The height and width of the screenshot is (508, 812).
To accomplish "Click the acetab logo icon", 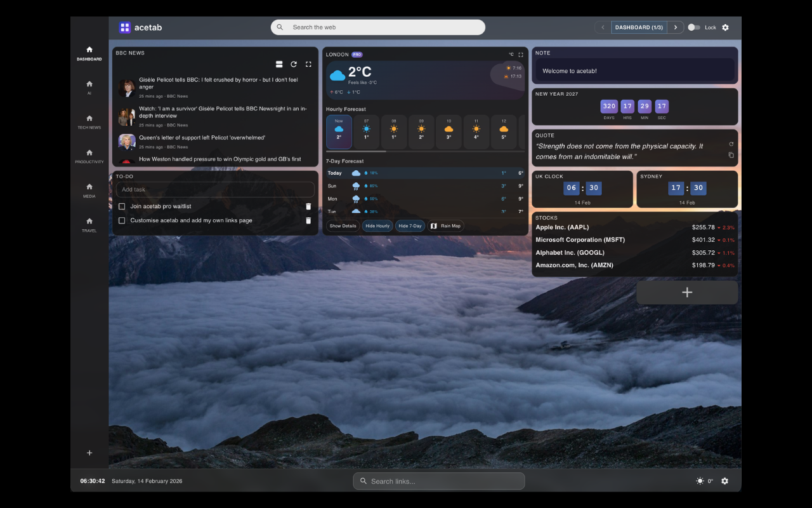I will click(x=124, y=27).
